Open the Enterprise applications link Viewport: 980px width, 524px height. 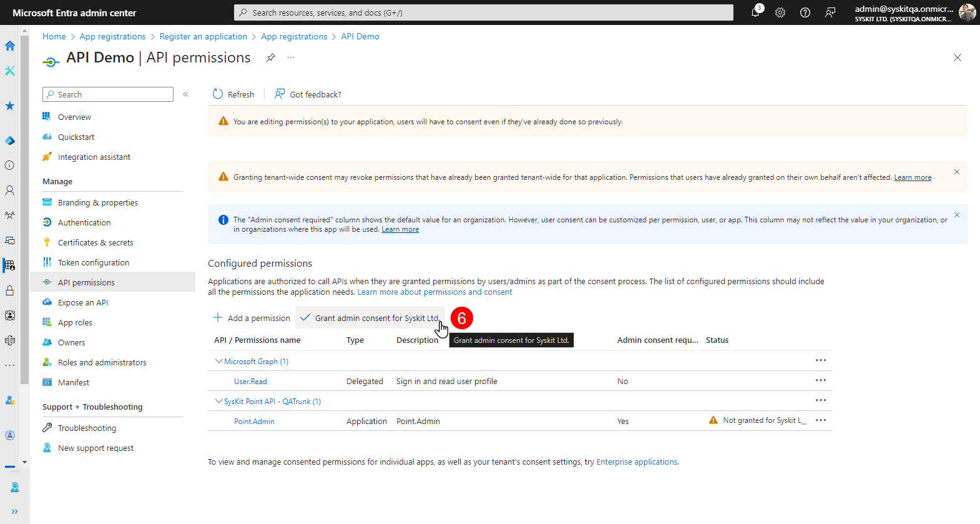637,462
